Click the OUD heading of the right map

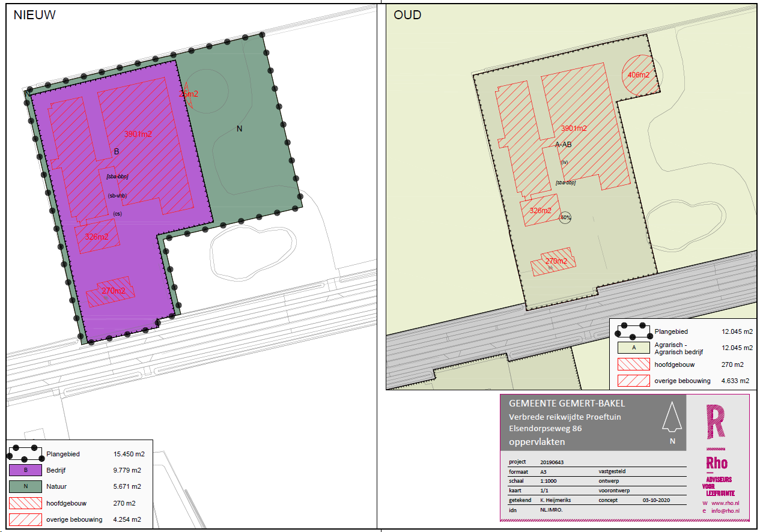click(x=407, y=16)
